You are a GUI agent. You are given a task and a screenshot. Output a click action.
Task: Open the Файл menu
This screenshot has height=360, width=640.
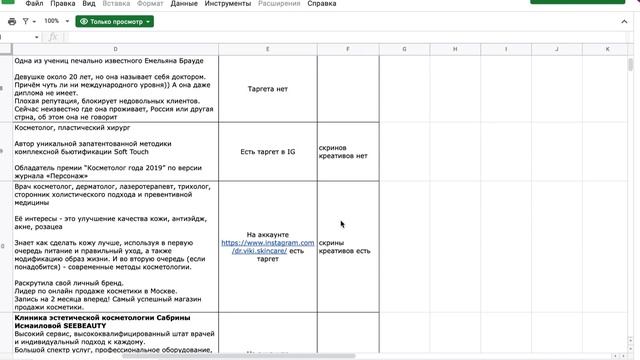(x=34, y=4)
